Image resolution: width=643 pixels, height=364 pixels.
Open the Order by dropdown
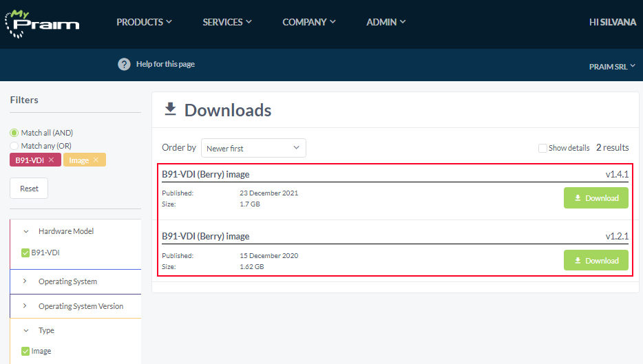253,148
